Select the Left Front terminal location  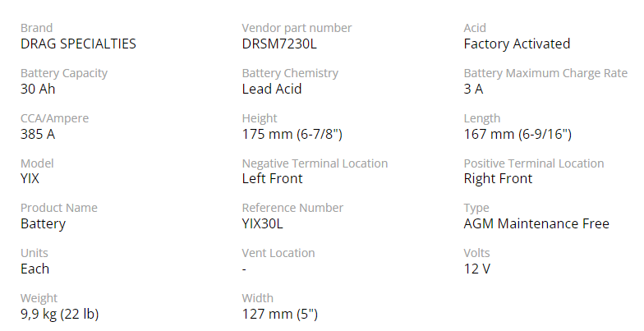pos(273,179)
